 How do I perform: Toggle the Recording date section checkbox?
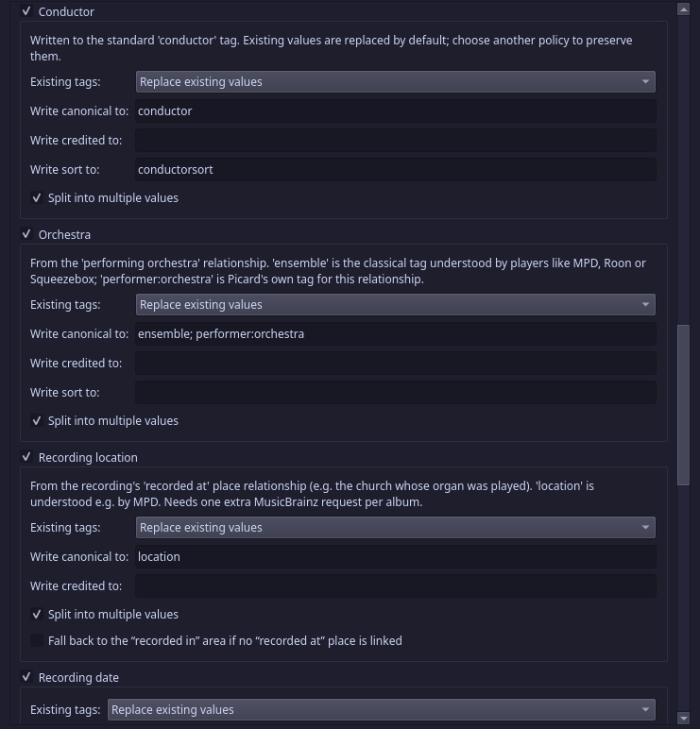[26, 677]
